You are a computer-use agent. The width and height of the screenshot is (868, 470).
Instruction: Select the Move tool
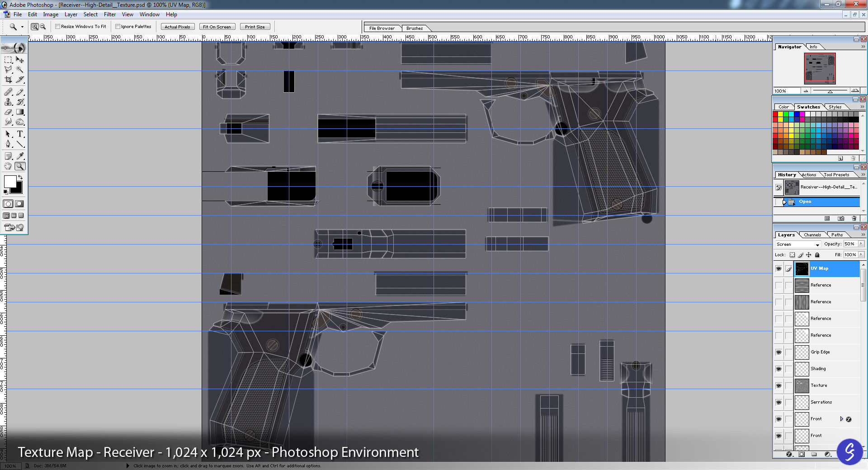(x=20, y=60)
